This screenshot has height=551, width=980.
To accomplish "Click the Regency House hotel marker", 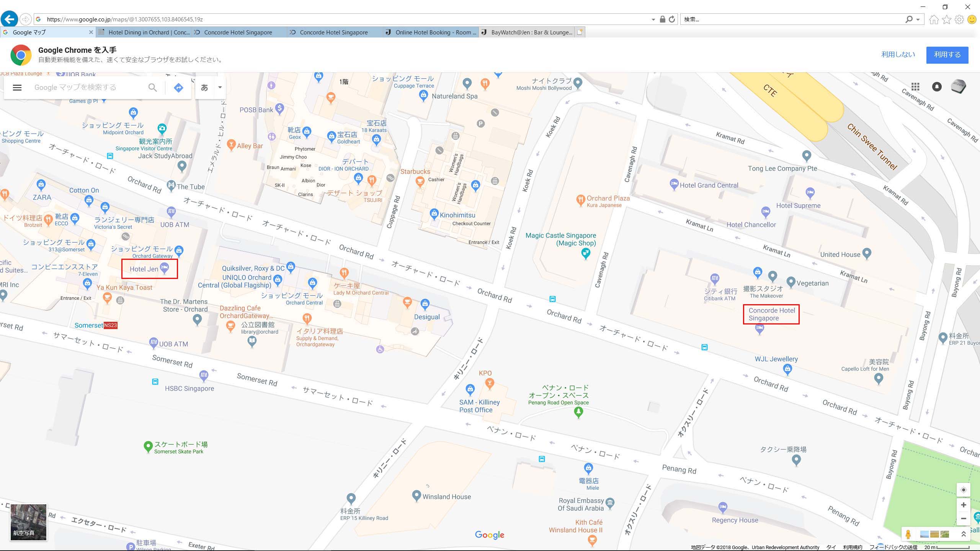I will coord(723,507).
